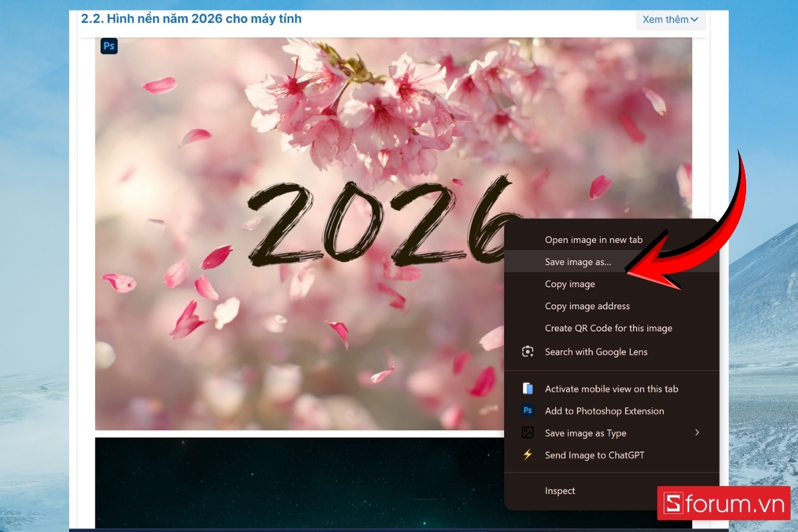798x532 pixels.
Task: Click the lightning icon for Send Image to ChatGPT
Action: point(527,455)
